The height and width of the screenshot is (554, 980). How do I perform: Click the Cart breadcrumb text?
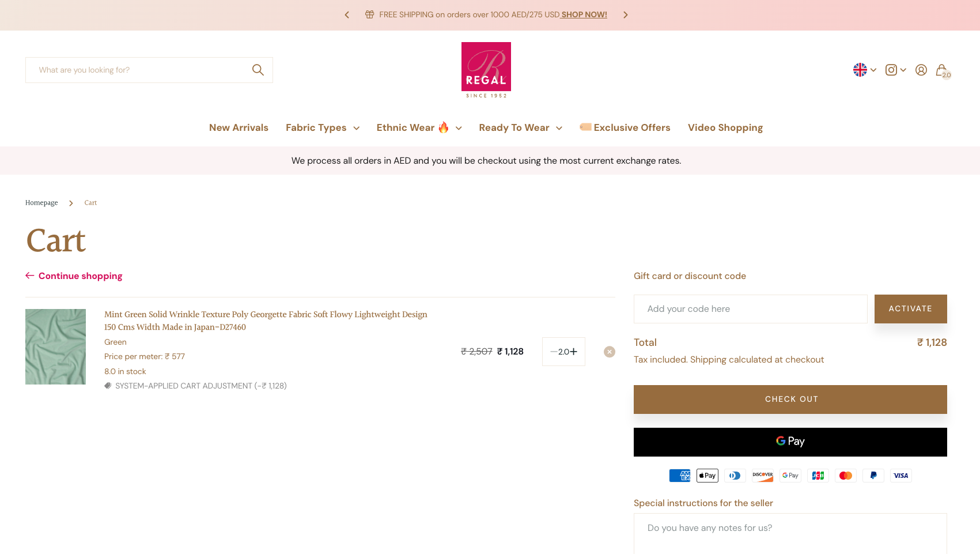click(x=90, y=203)
